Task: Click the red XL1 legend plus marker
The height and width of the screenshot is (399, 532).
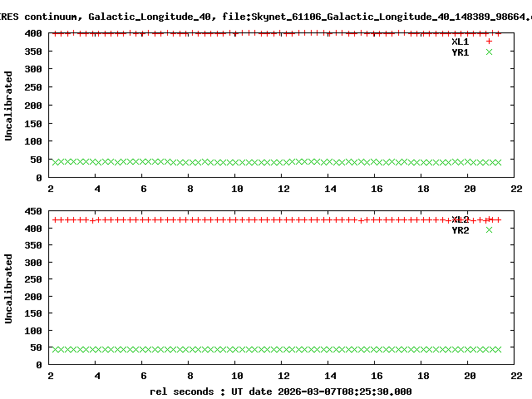Action: 489,42
